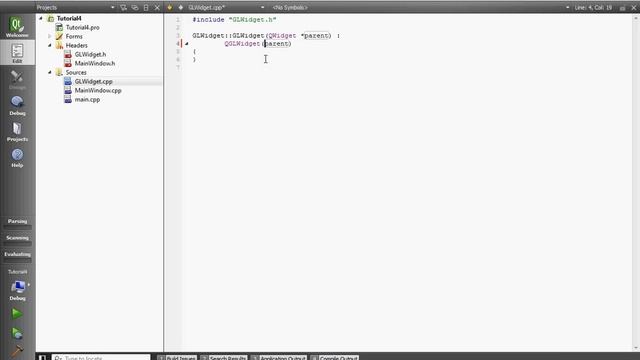Open the Build Issues pane
Screen dimensions: 640x360
coord(177,358)
